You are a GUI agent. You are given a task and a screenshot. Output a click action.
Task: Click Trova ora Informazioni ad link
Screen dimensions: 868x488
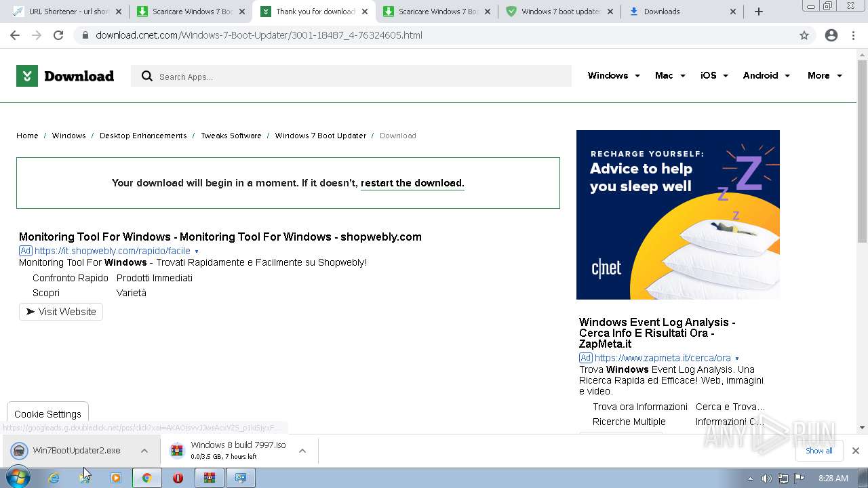(640, 407)
